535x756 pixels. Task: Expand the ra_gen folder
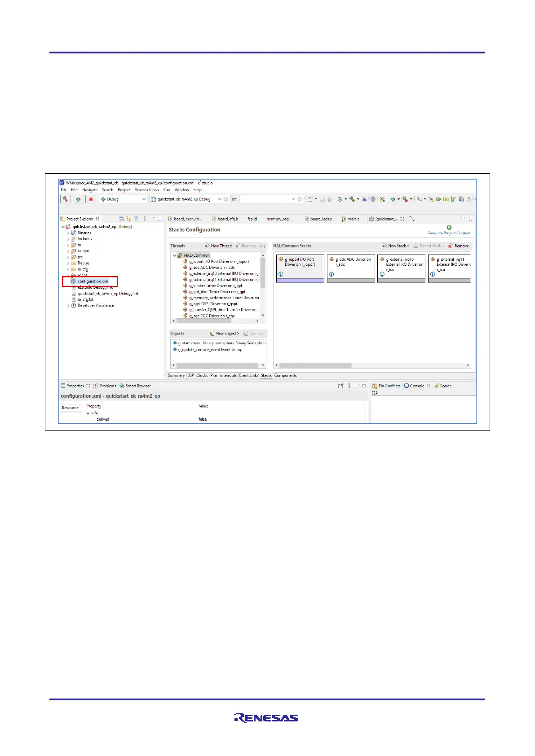68,251
